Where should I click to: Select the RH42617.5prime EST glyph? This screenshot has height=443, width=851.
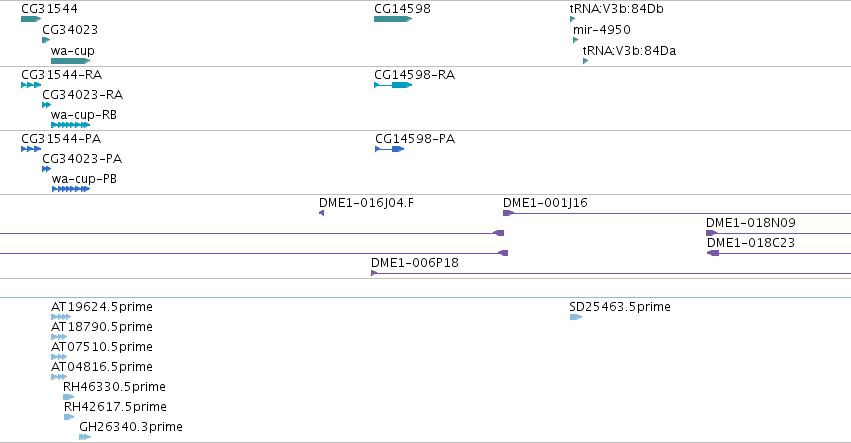coord(69,417)
